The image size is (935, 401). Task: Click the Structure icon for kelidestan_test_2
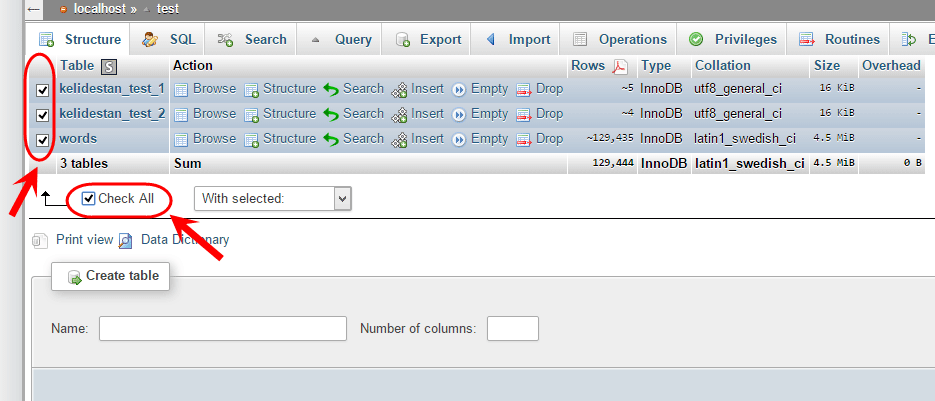pos(252,115)
